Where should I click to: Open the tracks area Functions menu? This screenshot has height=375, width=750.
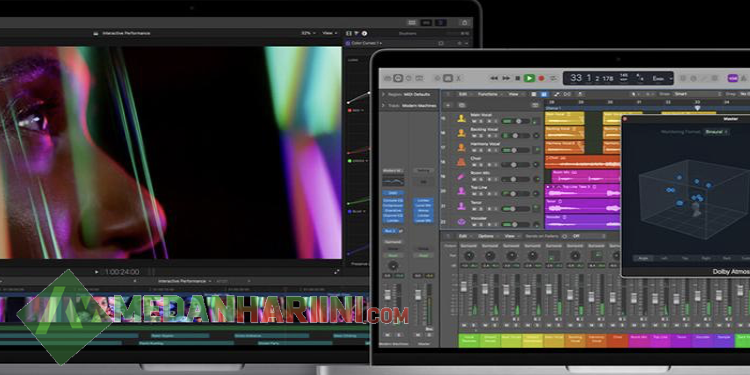pyautogui.click(x=490, y=94)
